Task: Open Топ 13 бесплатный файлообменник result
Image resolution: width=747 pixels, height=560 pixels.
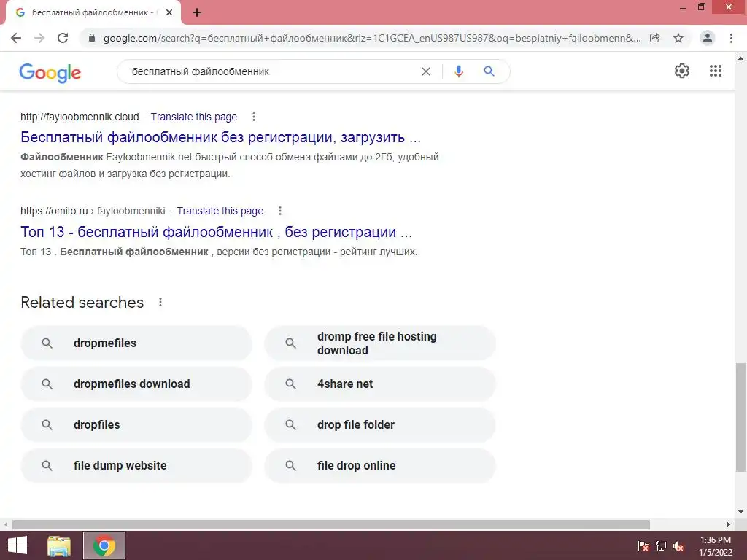Action: click(x=216, y=232)
